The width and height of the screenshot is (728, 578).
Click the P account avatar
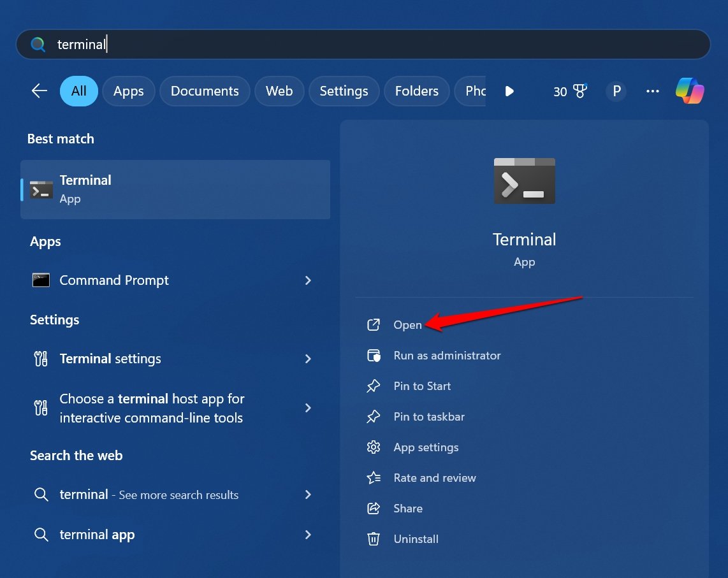point(616,91)
